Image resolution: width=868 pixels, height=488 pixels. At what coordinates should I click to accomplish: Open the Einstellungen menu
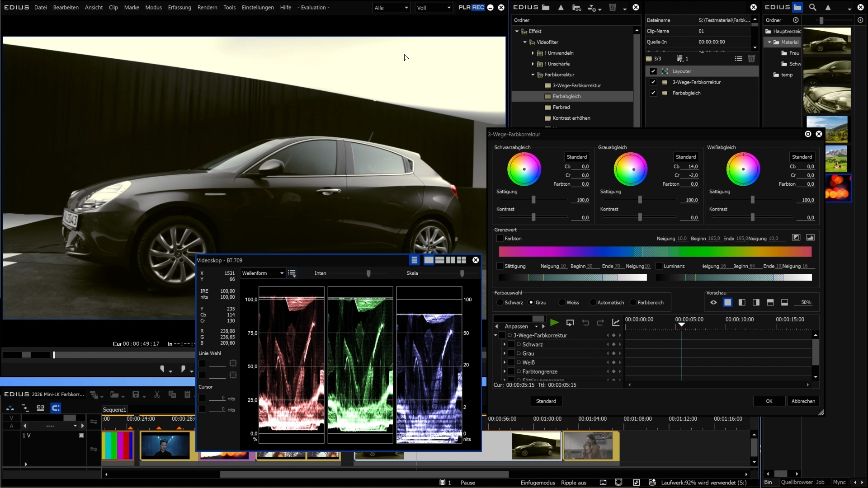pyautogui.click(x=258, y=7)
